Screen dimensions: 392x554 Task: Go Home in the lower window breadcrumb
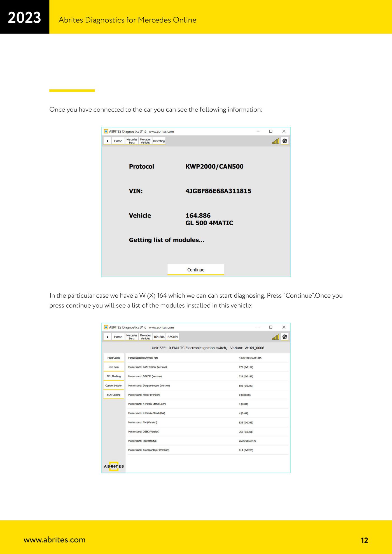coord(118,337)
